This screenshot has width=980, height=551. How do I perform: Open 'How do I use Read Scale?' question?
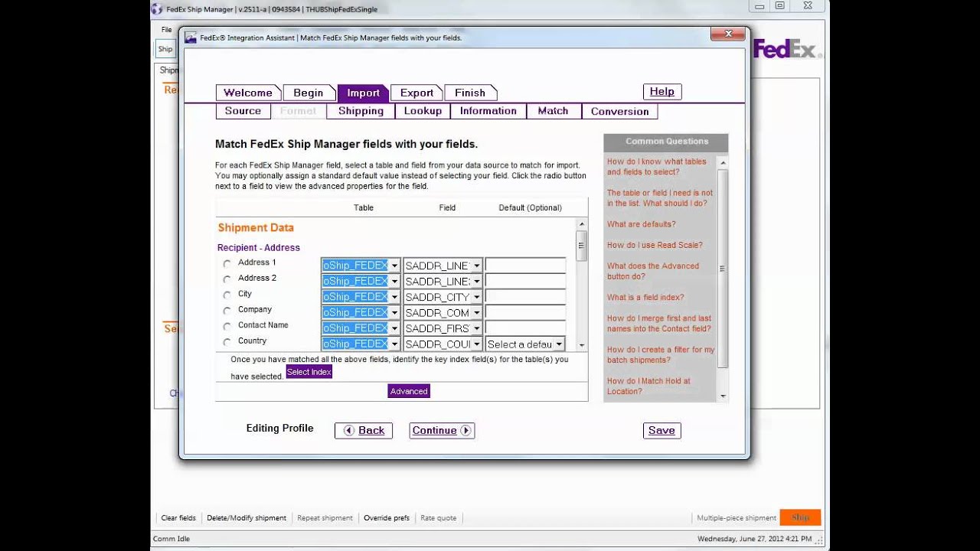click(655, 245)
